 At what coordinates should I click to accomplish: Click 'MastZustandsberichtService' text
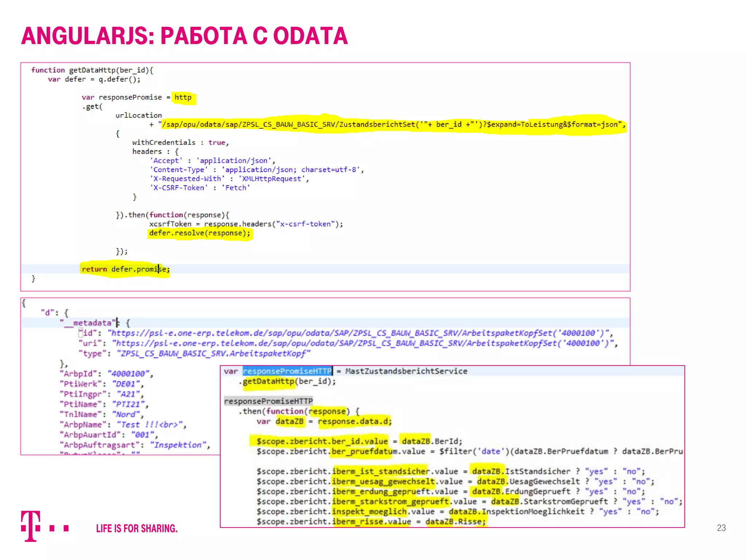click(406, 371)
